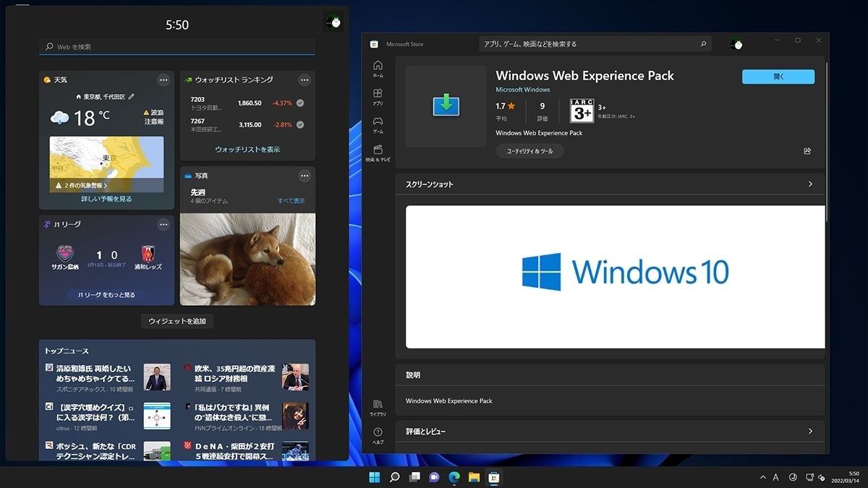Launch Microsoft Edge from taskbar

454,477
